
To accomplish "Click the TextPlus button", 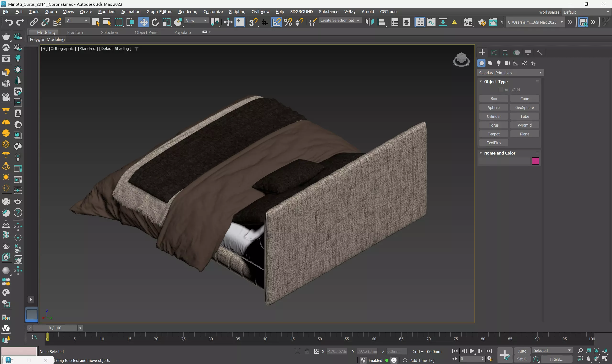I will [x=494, y=143].
